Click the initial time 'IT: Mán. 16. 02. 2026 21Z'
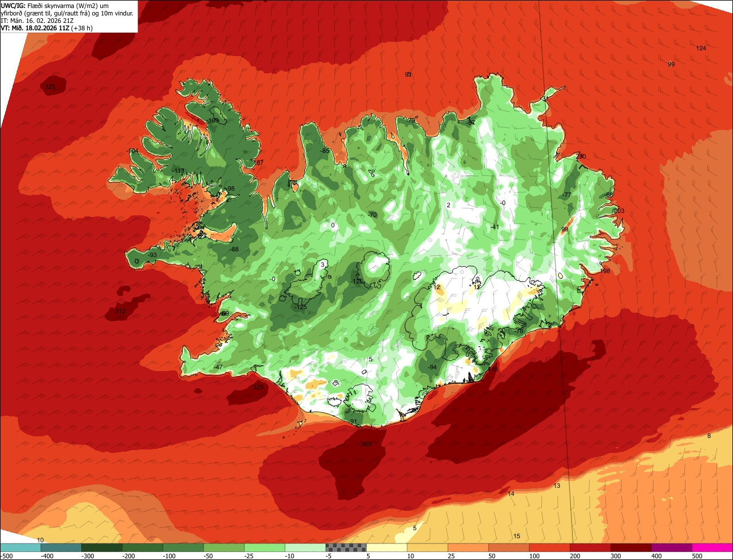The width and height of the screenshot is (733, 560). coord(38,20)
